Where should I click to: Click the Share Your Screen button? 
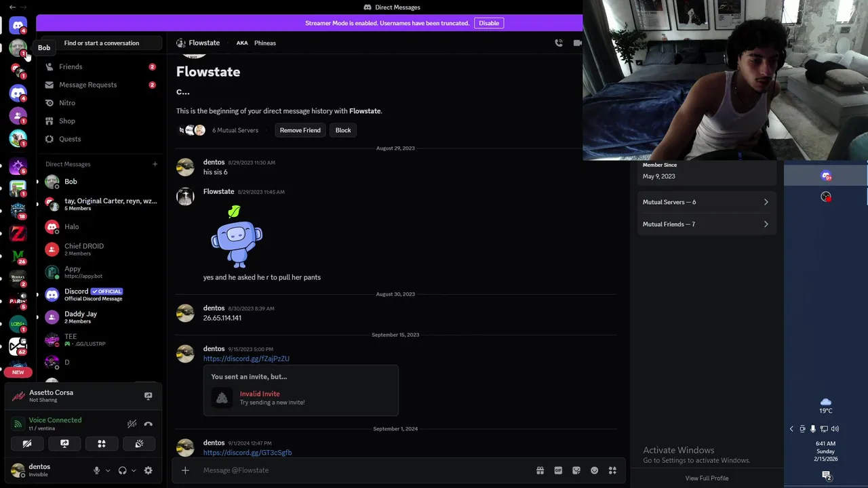click(64, 444)
